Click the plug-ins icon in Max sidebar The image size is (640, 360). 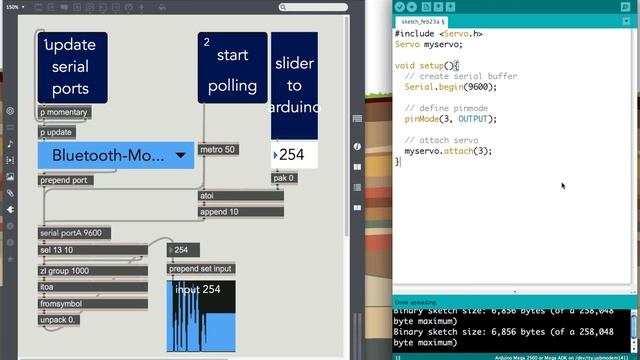(10, 209)
